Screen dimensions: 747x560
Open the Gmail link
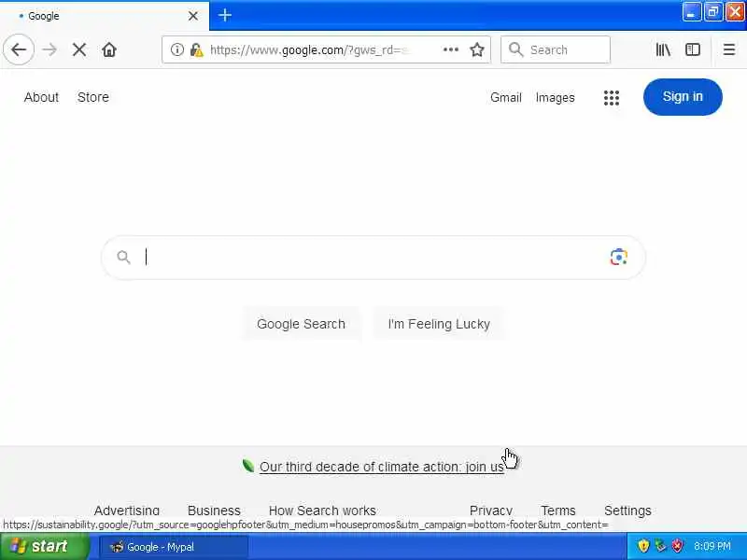(505, 98)
